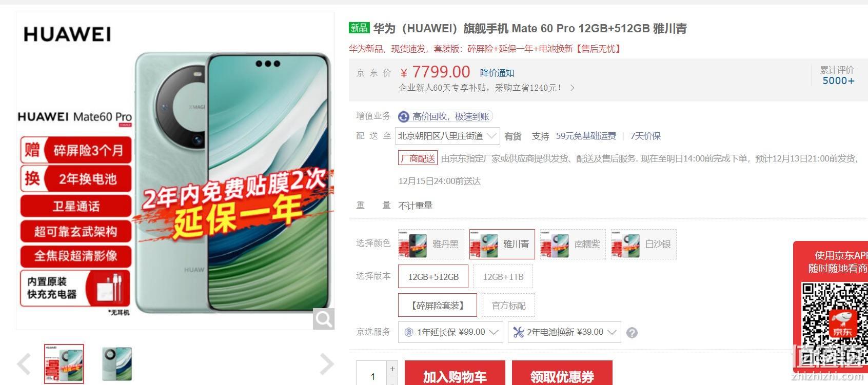Click the 领取优惠券 coupon button

[x=562, y=373]
